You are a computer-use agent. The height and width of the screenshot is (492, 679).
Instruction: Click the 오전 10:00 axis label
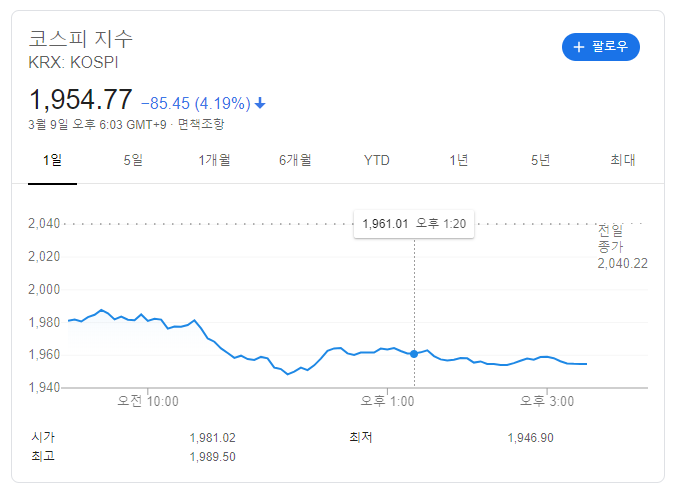click(x=148, y=401)
